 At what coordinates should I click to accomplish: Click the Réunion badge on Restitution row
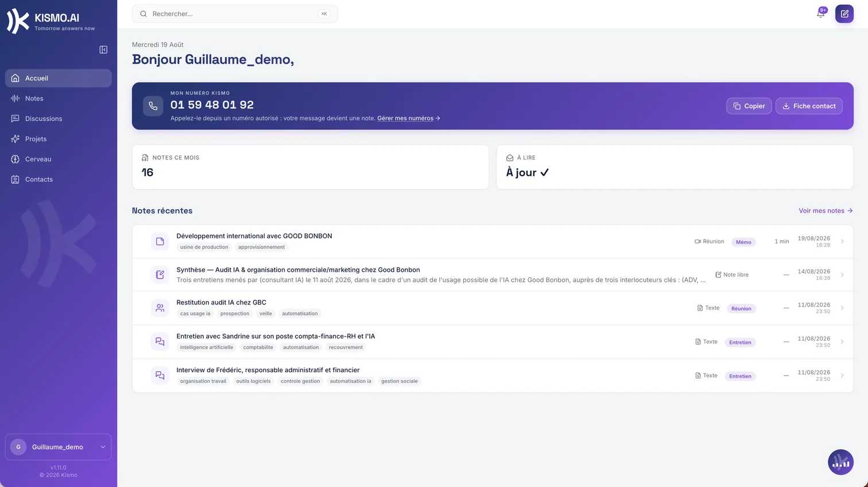pos(741,308)
